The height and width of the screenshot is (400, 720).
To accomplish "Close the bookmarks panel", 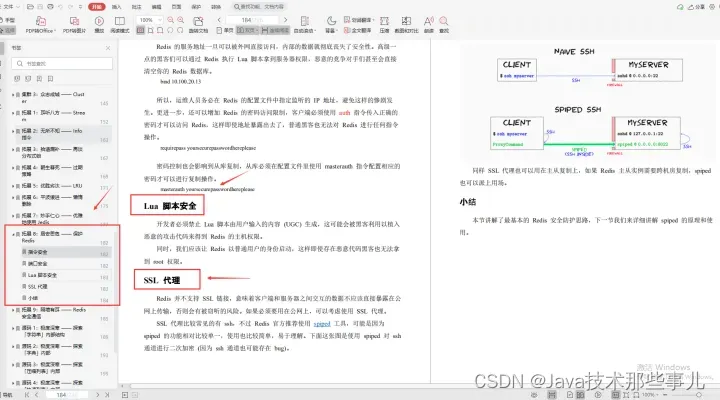I will pos(108,48).
